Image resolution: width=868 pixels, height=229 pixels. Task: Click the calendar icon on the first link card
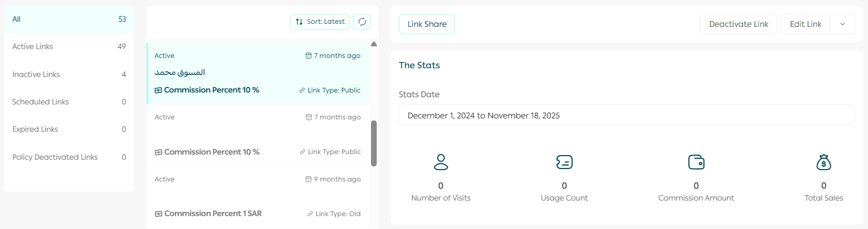(x=309, y=56)
